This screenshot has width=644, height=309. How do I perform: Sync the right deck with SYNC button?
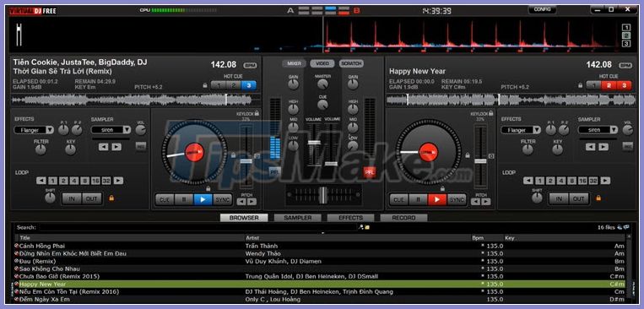[x=457, y=200]
